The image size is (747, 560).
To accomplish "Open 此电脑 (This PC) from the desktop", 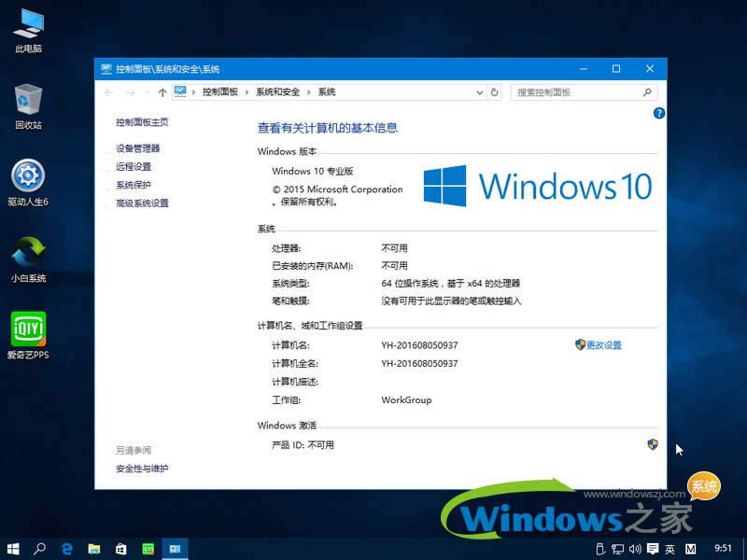I will click(29, 28).
